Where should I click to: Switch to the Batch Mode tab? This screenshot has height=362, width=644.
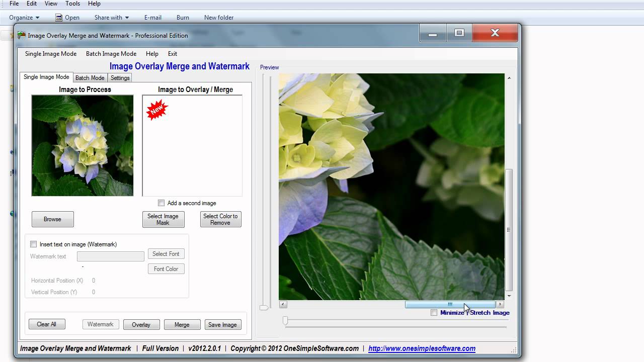click(90, 78)
